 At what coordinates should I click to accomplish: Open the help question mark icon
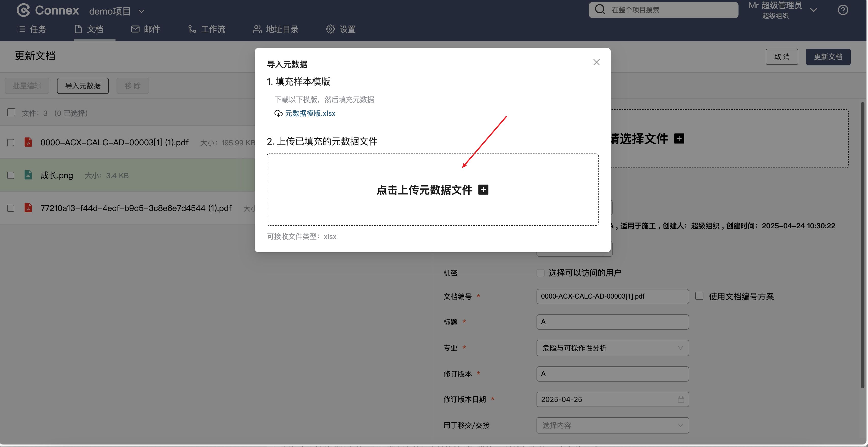(843, 10)
